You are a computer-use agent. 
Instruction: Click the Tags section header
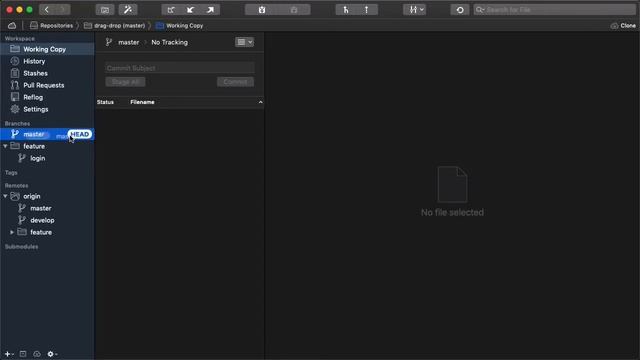11,173
